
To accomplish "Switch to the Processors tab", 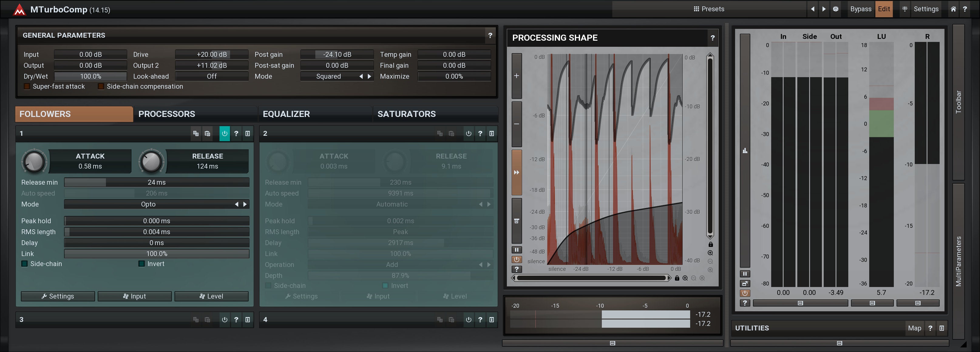I will (x=167, y=114).
